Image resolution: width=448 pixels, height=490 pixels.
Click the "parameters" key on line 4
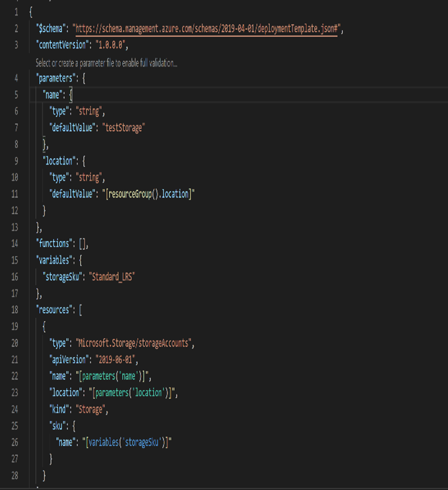click(x=57, y=78)
